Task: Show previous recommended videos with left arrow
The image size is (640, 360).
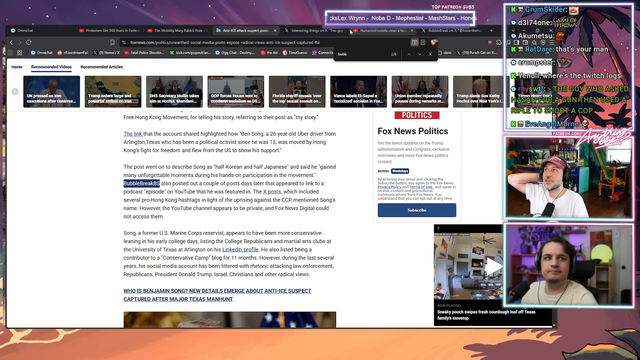Action: [15, 91]
